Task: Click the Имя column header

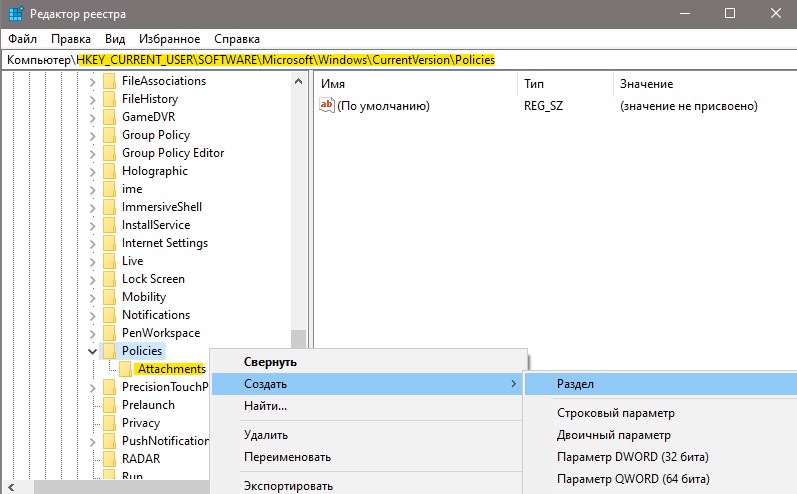Action: pyautogui.click(x=416, y=84)
